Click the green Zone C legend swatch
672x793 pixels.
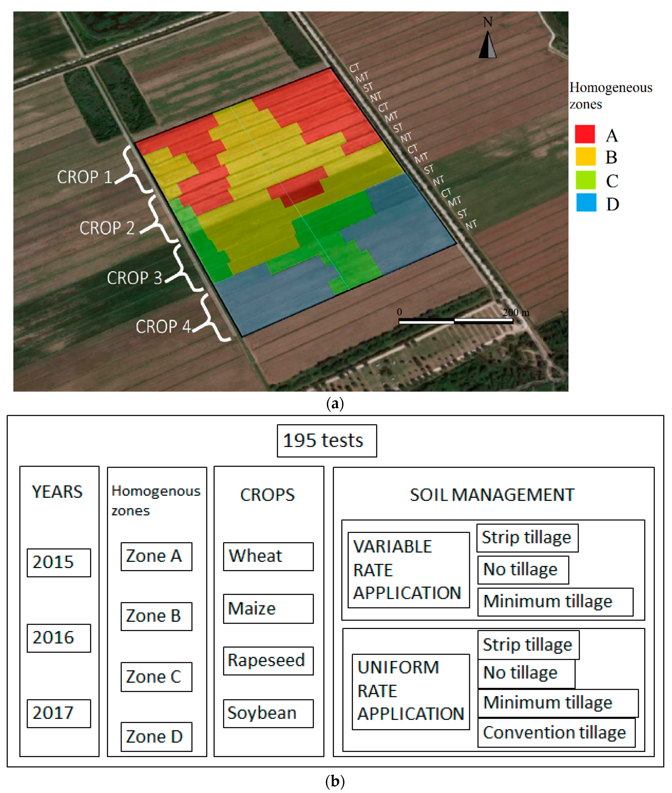pyautogui.click(x=585, y=180)
